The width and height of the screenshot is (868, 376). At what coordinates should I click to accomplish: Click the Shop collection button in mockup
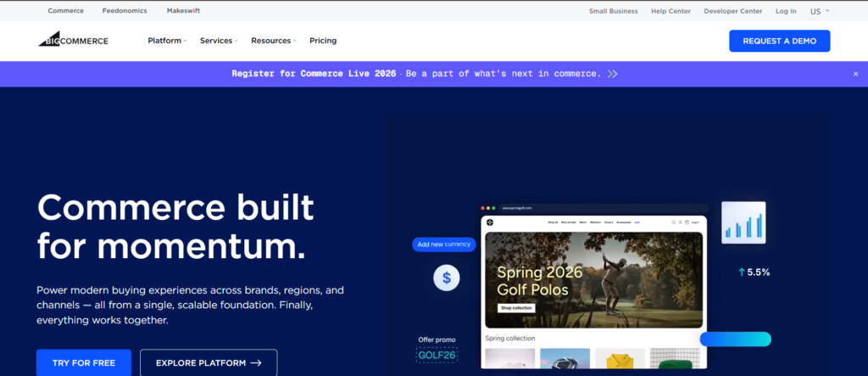(x=516, y=308)
